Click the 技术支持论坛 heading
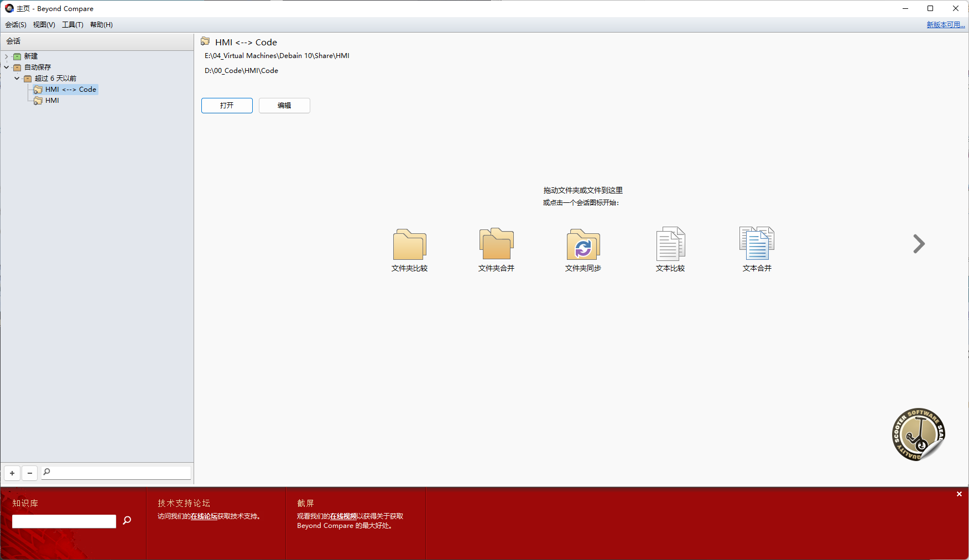The width and height of the screenshot is (969, 560). pyautogui.click(x=184, y=503)
